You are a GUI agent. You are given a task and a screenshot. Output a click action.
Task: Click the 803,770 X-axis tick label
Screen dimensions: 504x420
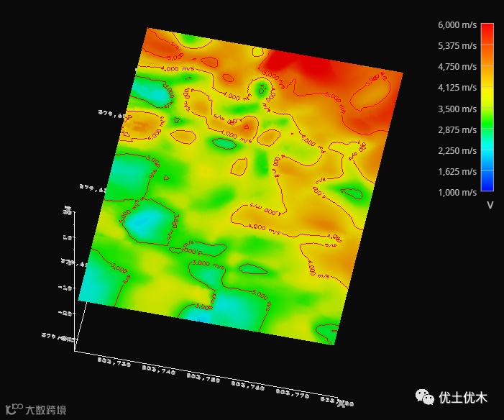click(293, 393)
